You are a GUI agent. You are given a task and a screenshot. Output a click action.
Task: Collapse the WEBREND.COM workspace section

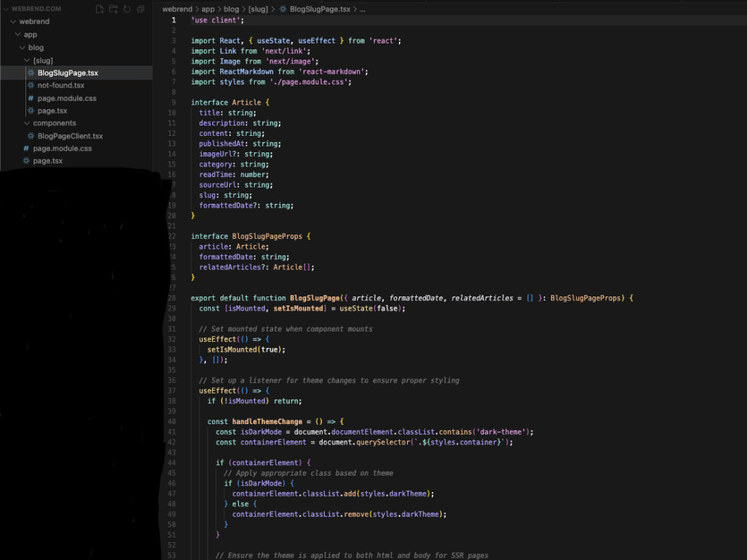(x=6, y=8)
